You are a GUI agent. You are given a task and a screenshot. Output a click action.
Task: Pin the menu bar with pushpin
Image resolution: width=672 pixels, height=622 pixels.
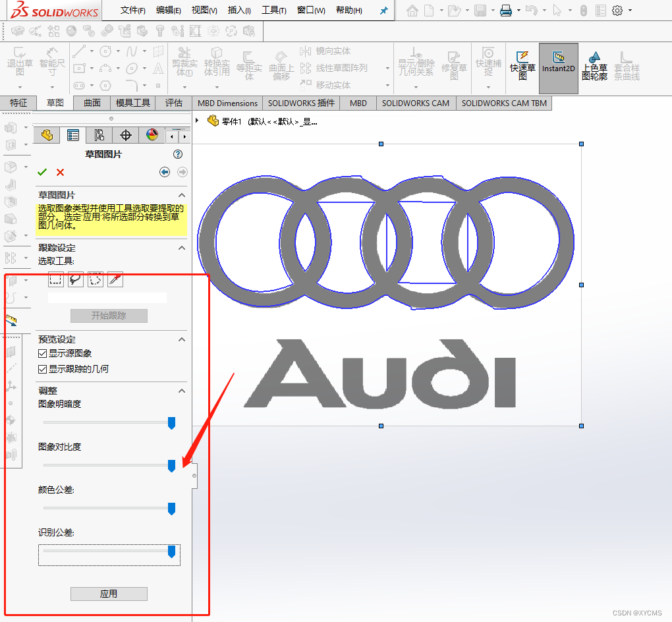[x=384, y=11]
